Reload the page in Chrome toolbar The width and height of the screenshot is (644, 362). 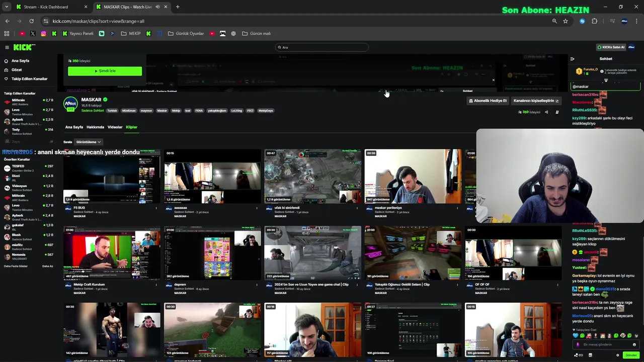coord(31,21)
